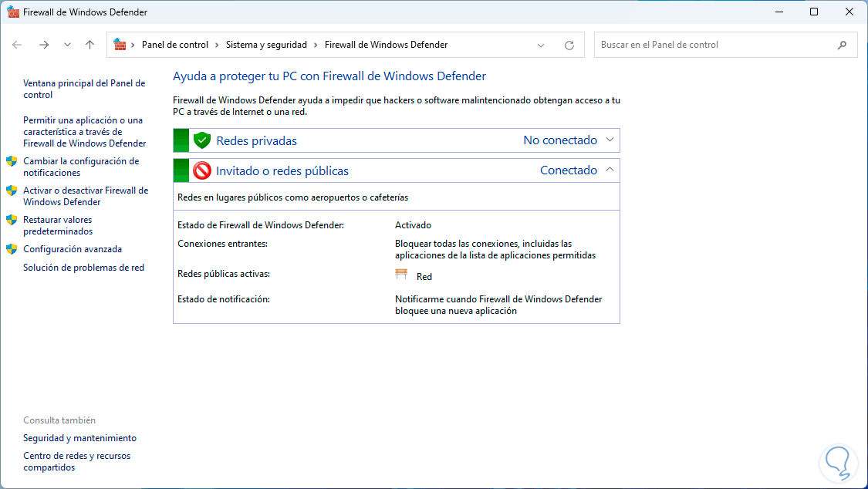Select Sistema y seguridad breadcrumb

(266, 45)
